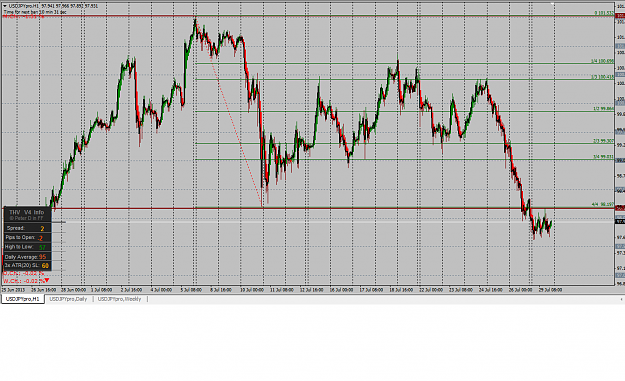Click the 25 Jun 2013 time axis label
This screenshot has height=381, width=625.
14,290
